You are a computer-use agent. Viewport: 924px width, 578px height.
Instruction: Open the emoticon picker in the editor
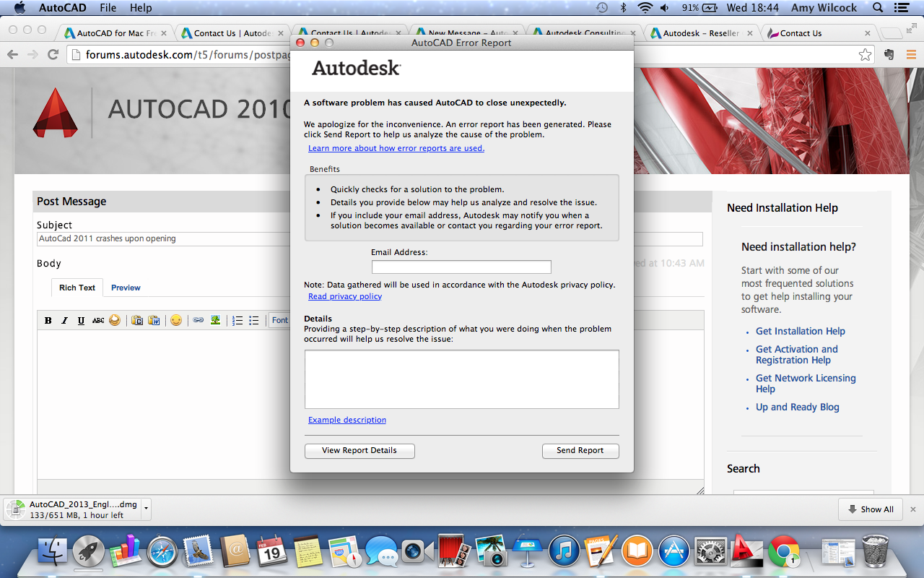(176, 320)
